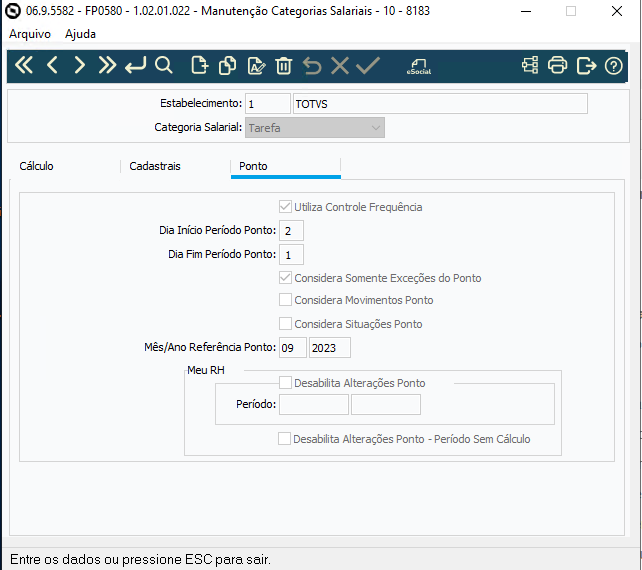Go to next record arrow

point(79,66)
